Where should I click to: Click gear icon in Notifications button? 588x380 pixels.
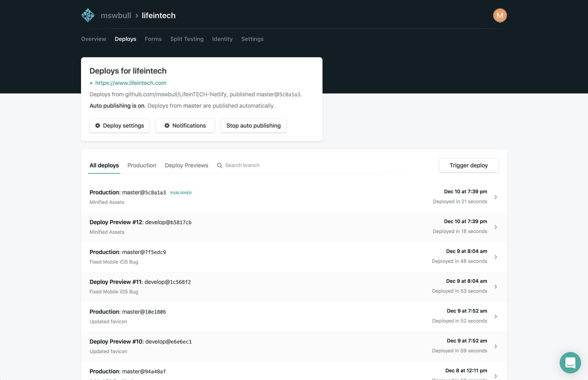click(167, 126)
